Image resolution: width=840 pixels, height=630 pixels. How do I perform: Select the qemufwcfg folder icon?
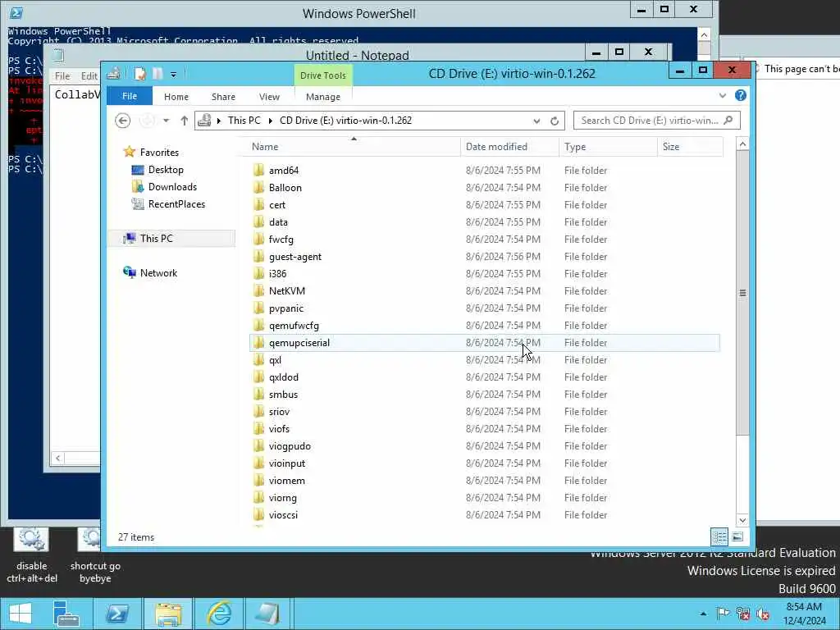[258, 326]
